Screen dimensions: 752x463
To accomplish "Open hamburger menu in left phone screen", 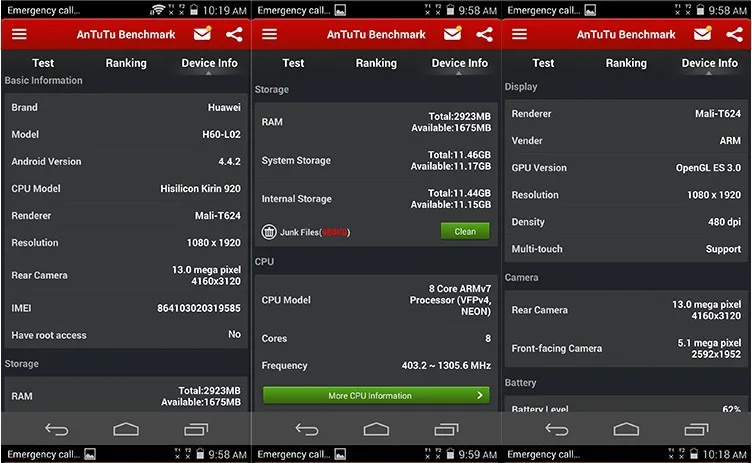I will [19, 34].
